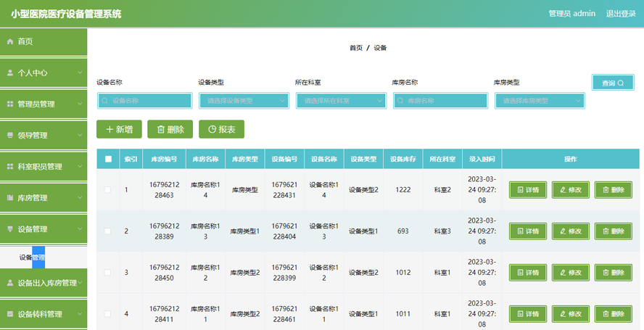
Task: Collapse the 设备管理 menu chevron
Action: click(80, 229)
